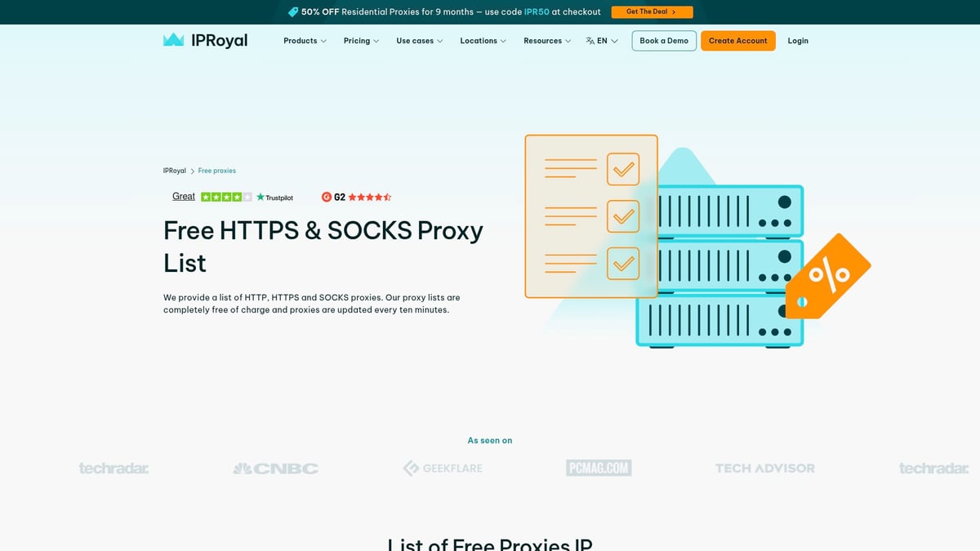Image resolution: width=980 pixels, height=551 pixels.
Task: Expand the EN language selector
Action: click(602, 40)
